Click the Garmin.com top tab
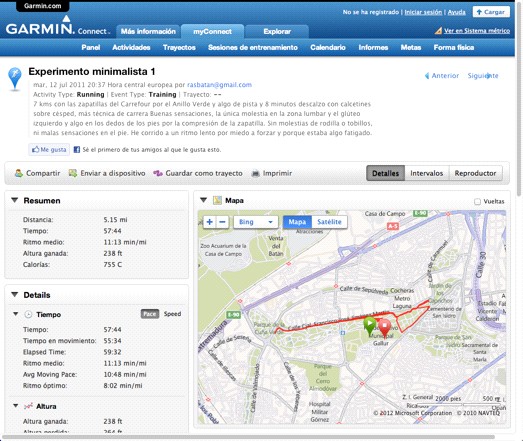Image resolution: width=523 pixels, height=441 pixels. 43,6
